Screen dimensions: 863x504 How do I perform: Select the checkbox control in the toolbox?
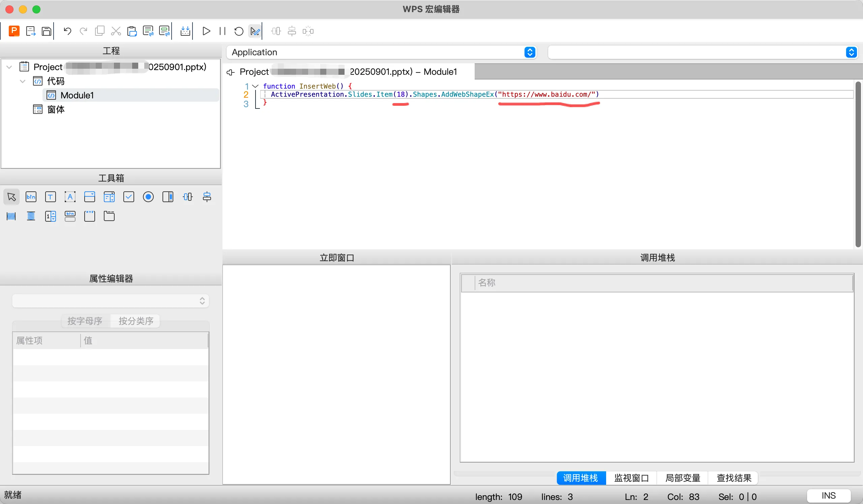(x=128, y=197)
